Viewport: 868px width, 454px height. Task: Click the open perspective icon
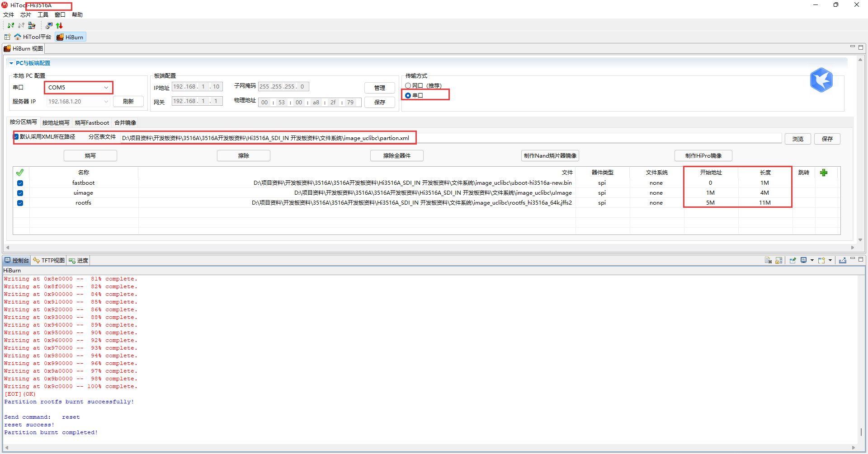coord(7,37)
